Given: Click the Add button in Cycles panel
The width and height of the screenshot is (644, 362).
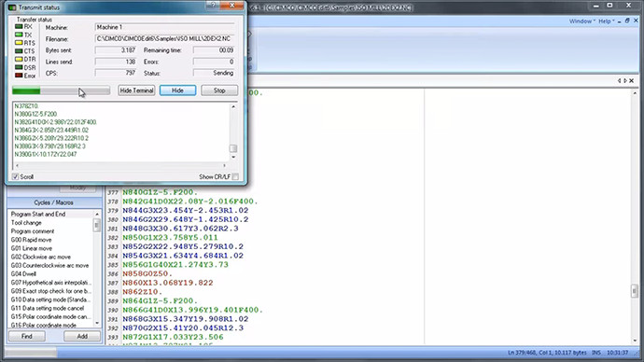Looking at the screenshot, I should [82, 336].
